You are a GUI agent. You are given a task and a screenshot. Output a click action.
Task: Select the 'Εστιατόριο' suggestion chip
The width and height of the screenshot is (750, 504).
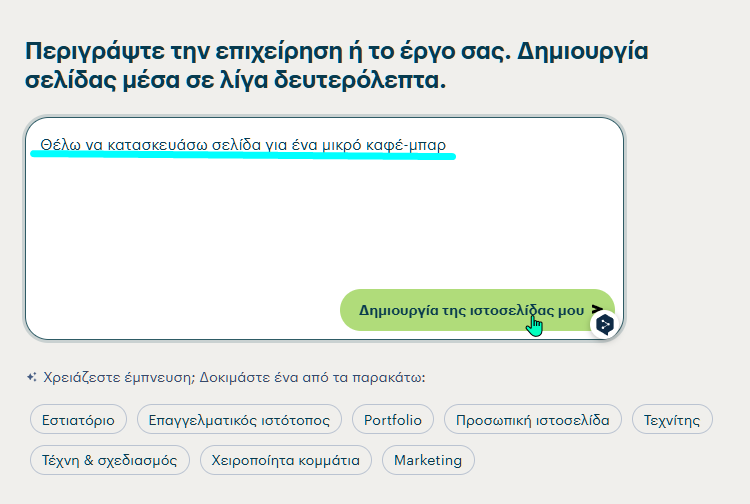(78, 419)
